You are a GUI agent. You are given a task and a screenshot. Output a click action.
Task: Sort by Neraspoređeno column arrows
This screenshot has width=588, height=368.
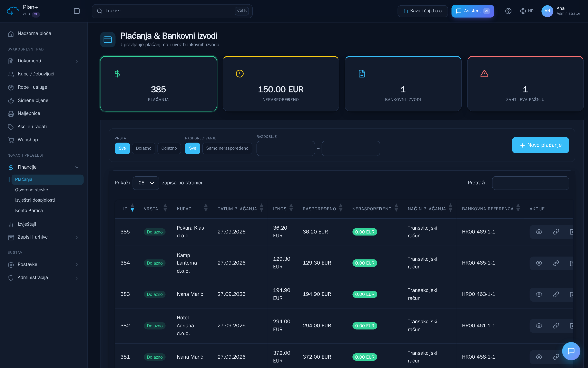click(x=396, y=208)
